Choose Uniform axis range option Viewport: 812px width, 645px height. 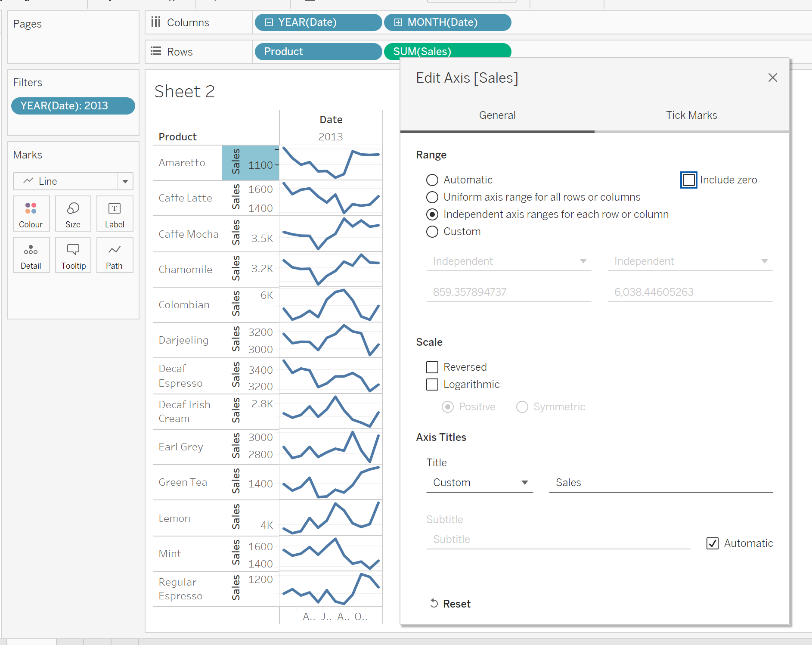point(432,197)
